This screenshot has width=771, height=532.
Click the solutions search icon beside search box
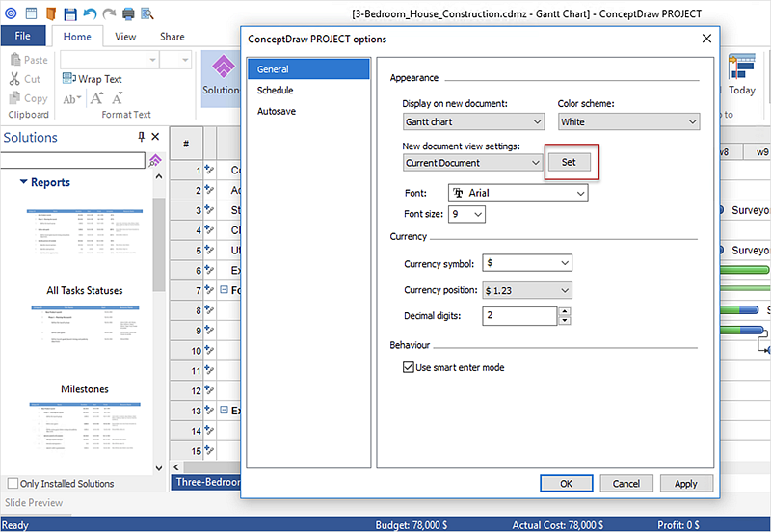pos(154,160)
